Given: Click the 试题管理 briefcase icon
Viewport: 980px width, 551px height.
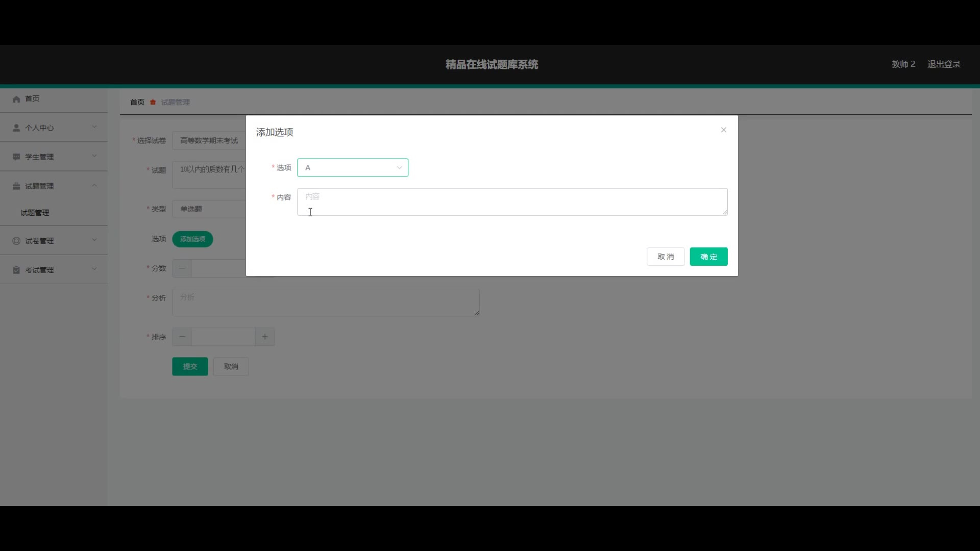Looking at the screenshot, I should 16,186.
